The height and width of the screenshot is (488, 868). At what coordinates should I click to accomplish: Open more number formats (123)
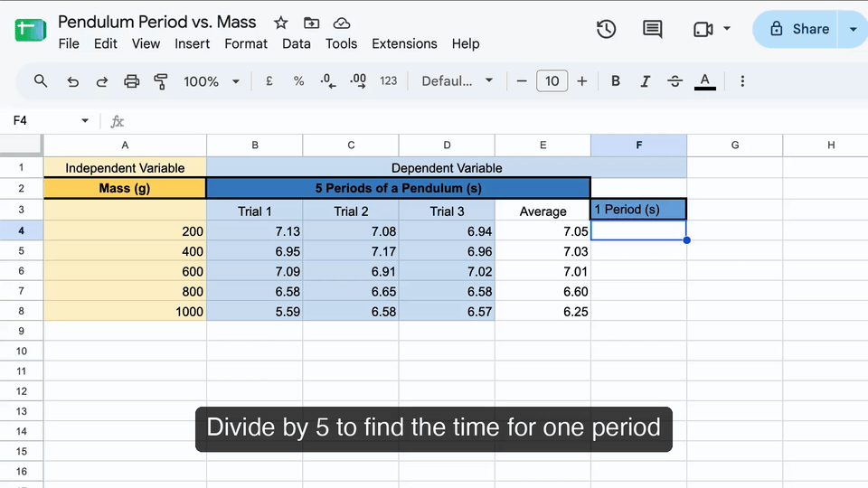pos(388,81)
